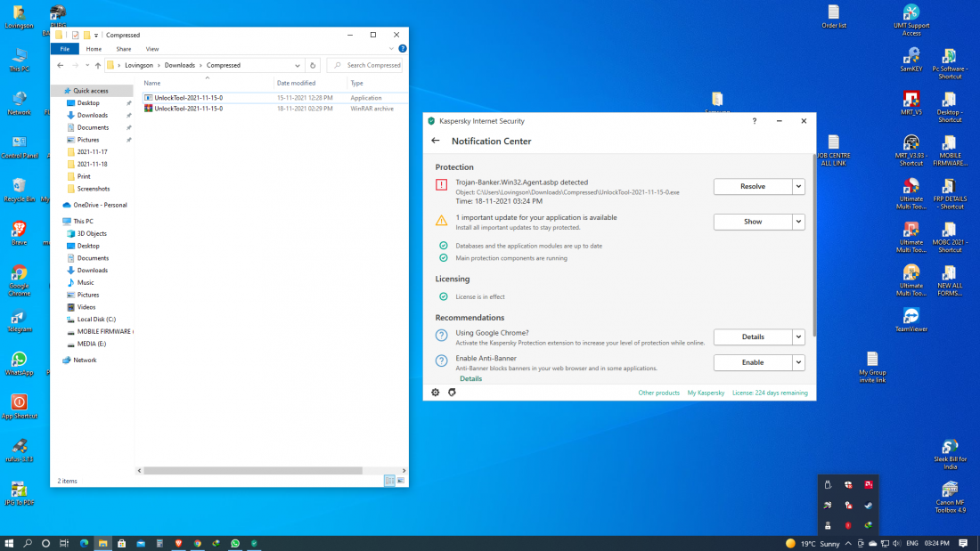Expand the File Explorer ribbon chevron
This screenshot has width=980, height=551.
pos(391,48)
